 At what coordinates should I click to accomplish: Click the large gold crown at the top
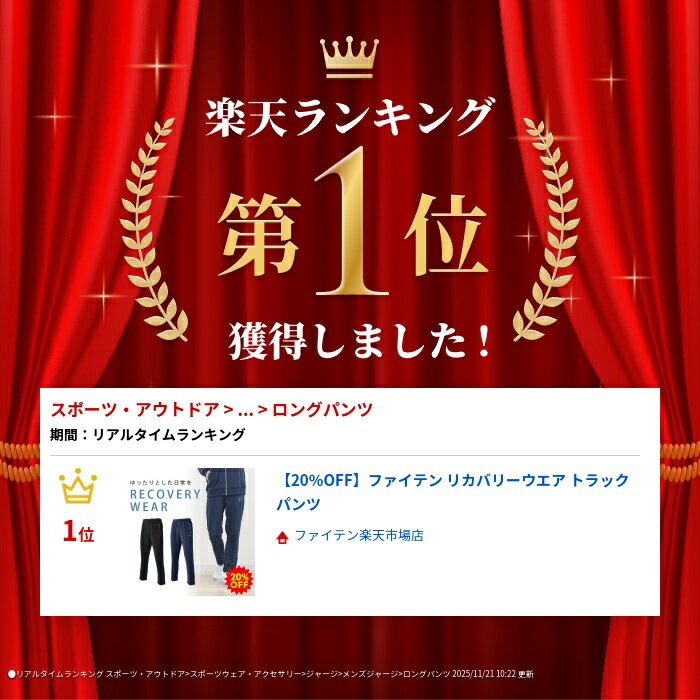[x=349, y=58]
